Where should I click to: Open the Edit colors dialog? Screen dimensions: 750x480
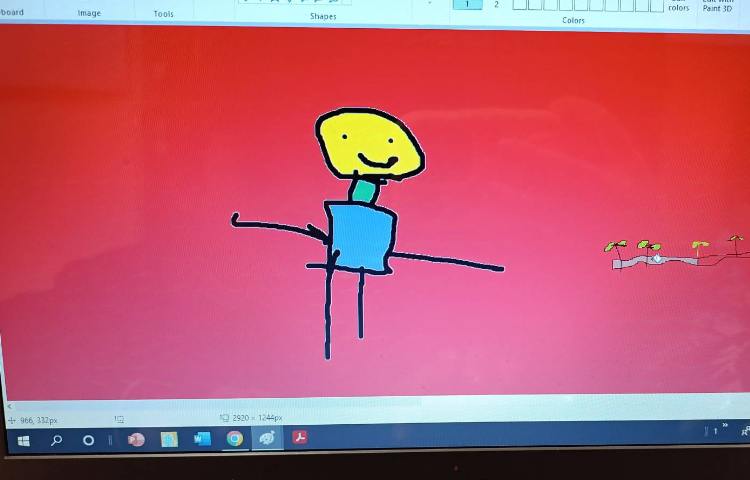(x=679, y=6)
